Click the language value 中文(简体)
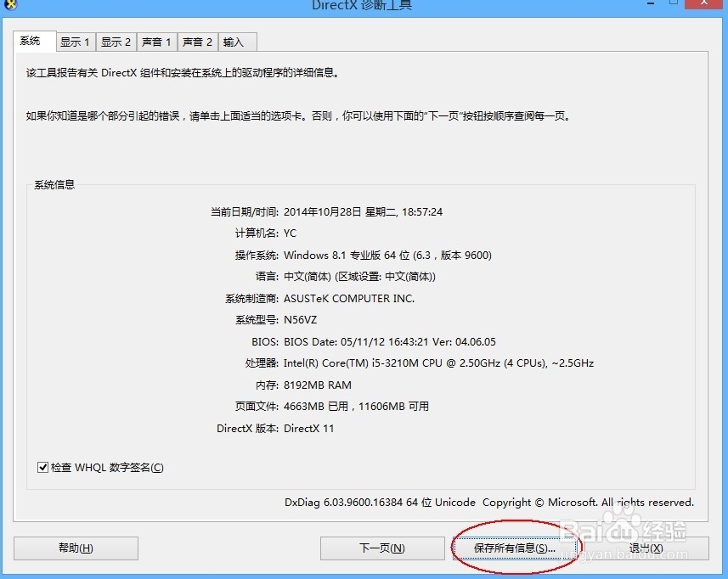This screenshot has width=728, height=579. [x=307, y=277]
